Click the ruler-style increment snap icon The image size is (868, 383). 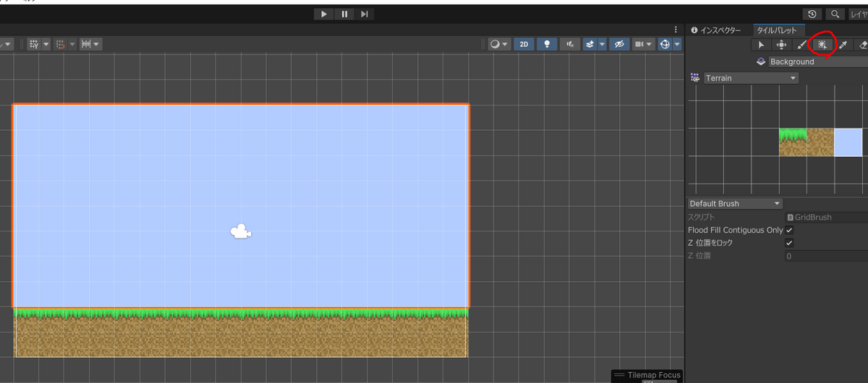pyautogui.click(x=86, y=44)
